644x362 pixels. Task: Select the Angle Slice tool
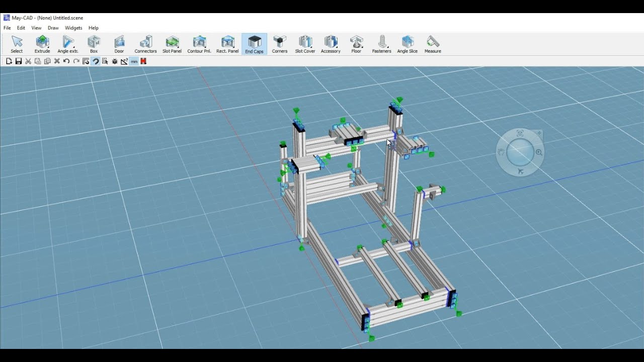[408, 44]
